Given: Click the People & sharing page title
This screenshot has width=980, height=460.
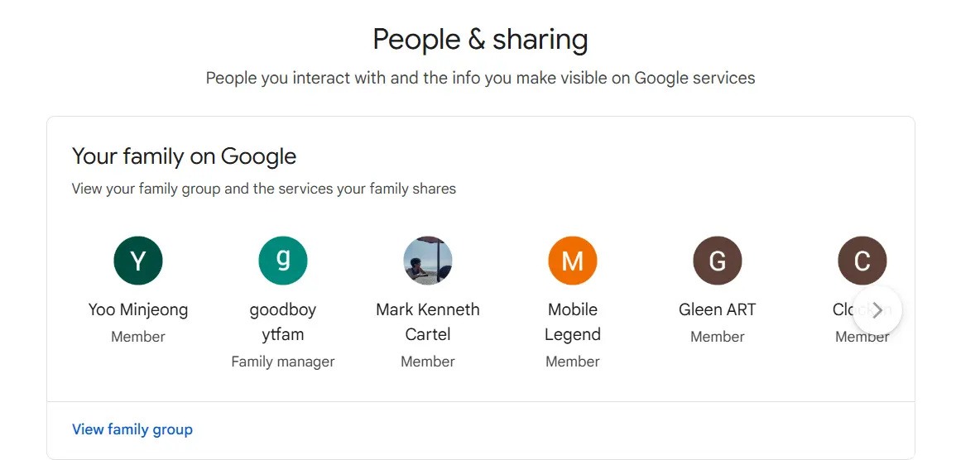Looking at the screenshot, I should (x=480, y=40).
